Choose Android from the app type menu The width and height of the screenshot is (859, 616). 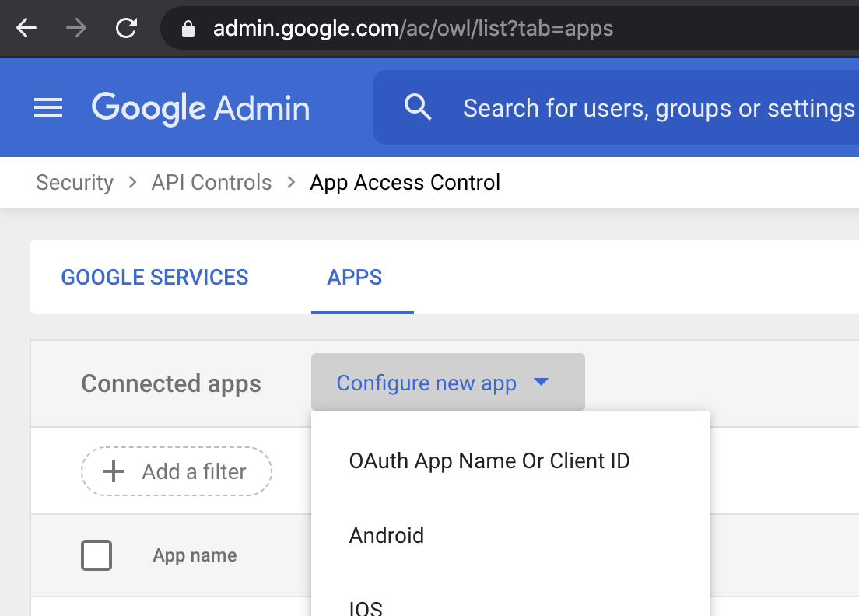[387, 535]
